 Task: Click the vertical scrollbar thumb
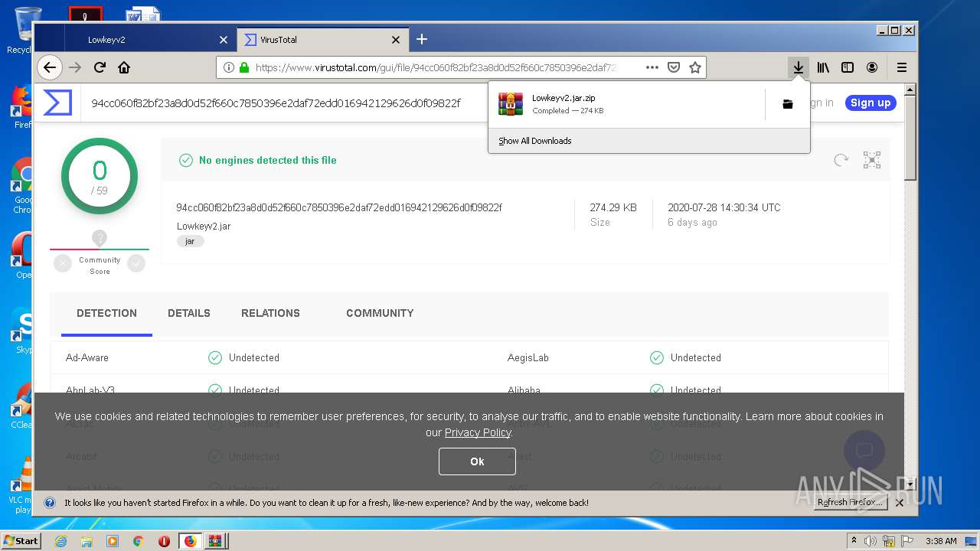(x=910, y=138)
